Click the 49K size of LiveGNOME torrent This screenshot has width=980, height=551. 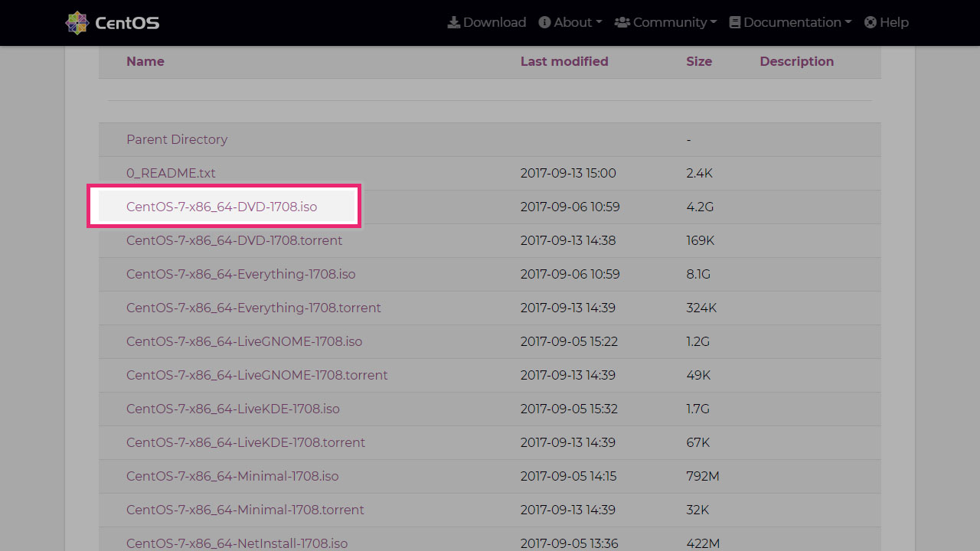click(698, 375)
